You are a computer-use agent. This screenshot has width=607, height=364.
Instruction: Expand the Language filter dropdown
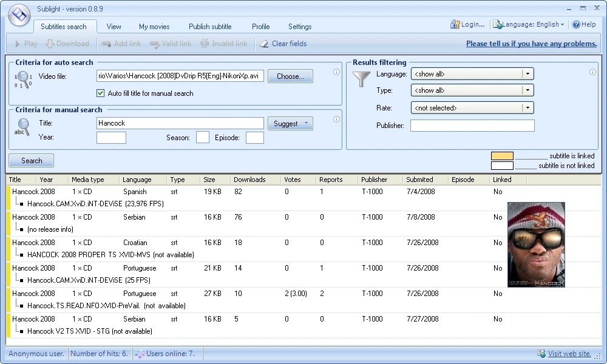click(528, 74)
